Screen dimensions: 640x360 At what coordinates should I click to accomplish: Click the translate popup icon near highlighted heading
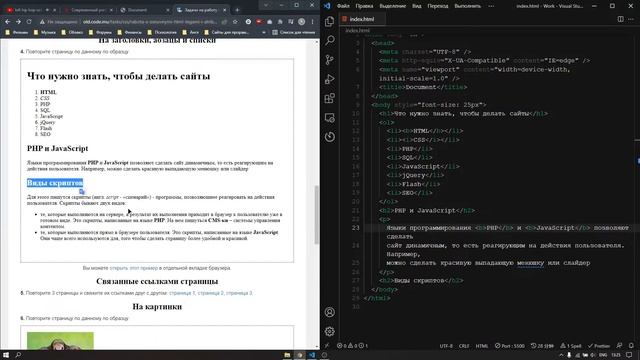[x=82, y=191]
